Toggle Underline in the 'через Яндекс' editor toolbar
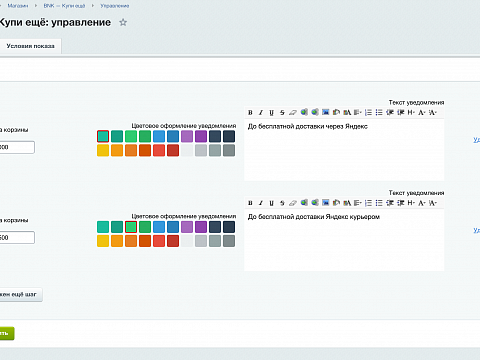Viewport: 480px width, 360px height. point(272,113)
